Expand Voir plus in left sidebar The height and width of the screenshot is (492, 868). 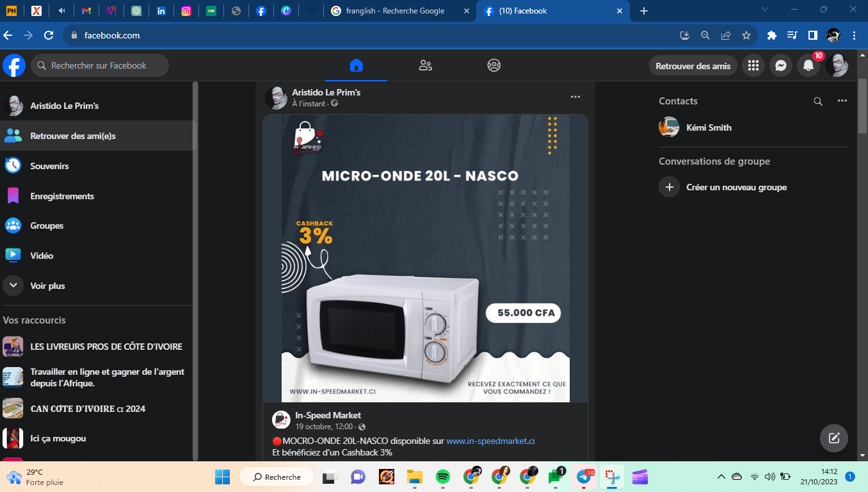(47, 286)
